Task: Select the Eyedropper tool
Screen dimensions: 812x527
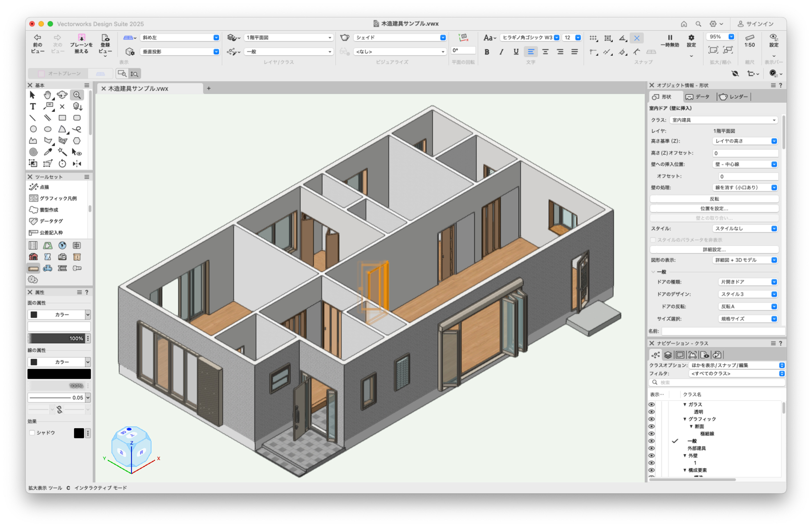Action: point(48,152)
